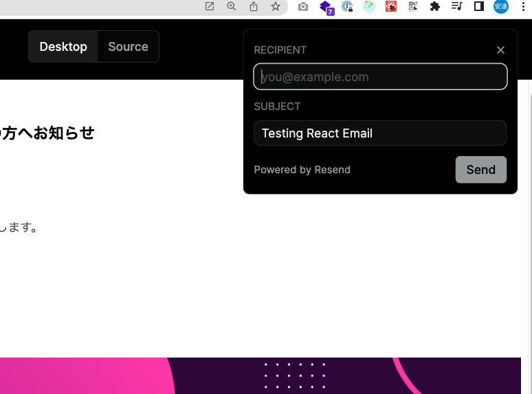Open the blue profile avatar
Screen dimensions: 532x394
tap(501, 6)
